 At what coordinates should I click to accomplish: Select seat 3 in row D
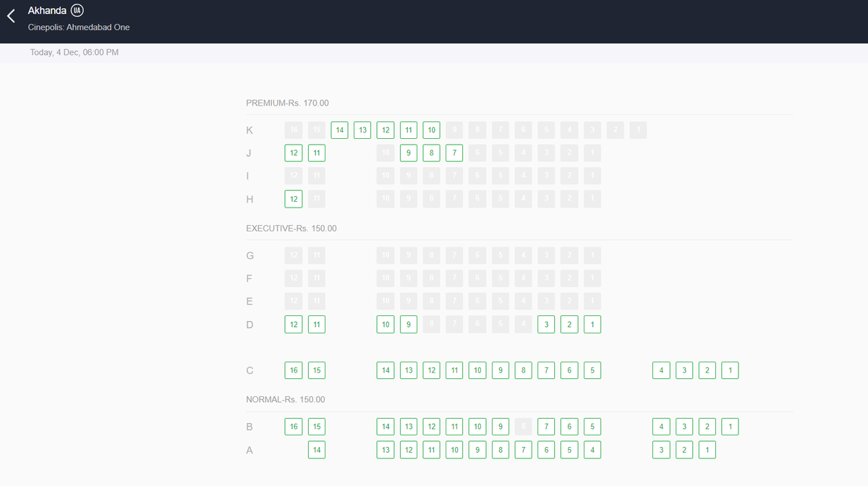[546, 325]
